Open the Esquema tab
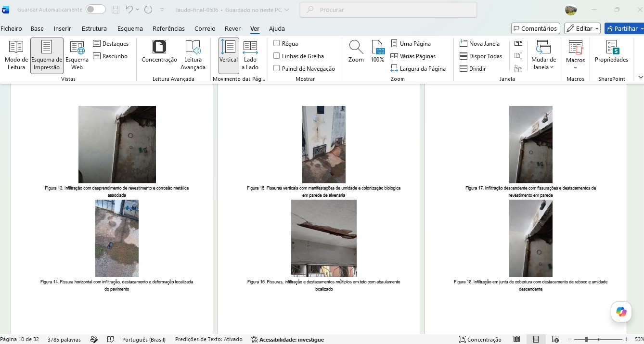The image size is (644, 344). pos(130,29)
